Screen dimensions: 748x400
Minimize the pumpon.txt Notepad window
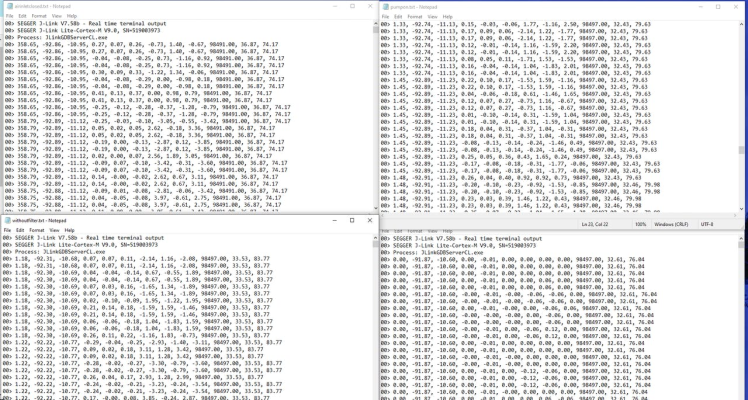[701, 7]
